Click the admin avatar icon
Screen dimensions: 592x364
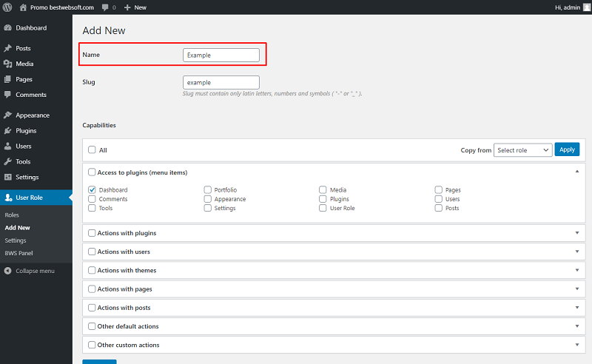(x=587, y=7)
